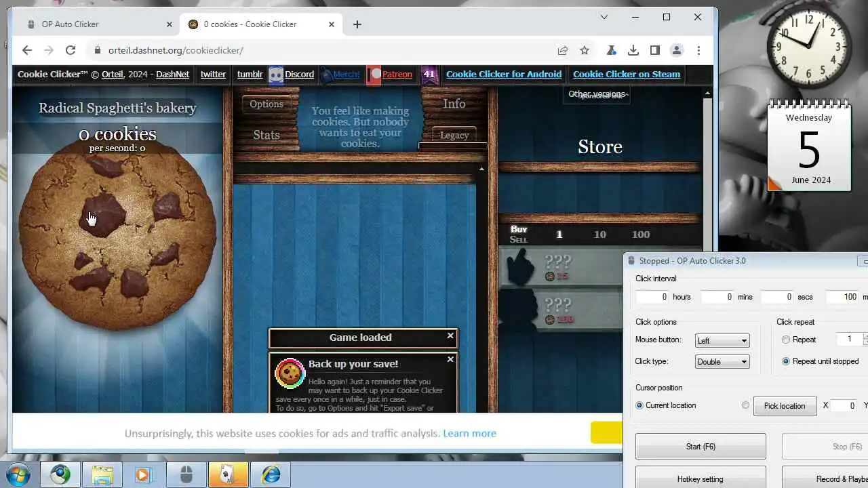868x488 pixels.
Task: Open Cookie Clicker for Android link
Action: point(504,75)
